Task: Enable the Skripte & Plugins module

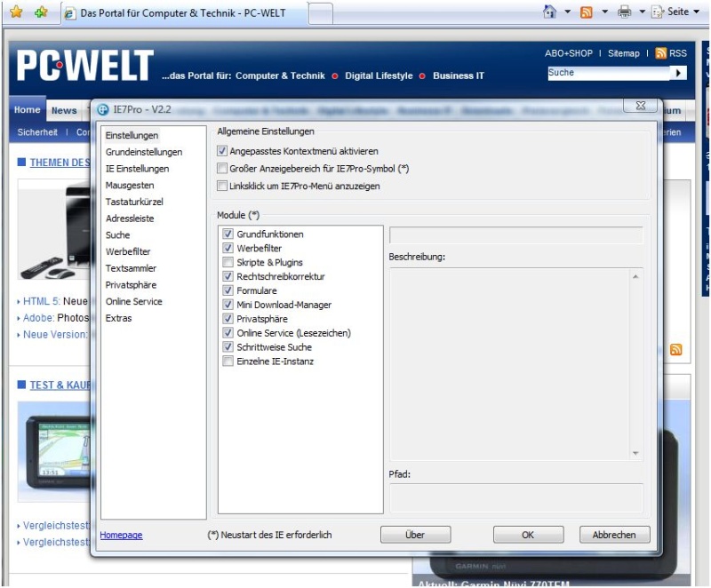Action: (x=228, y=263)
